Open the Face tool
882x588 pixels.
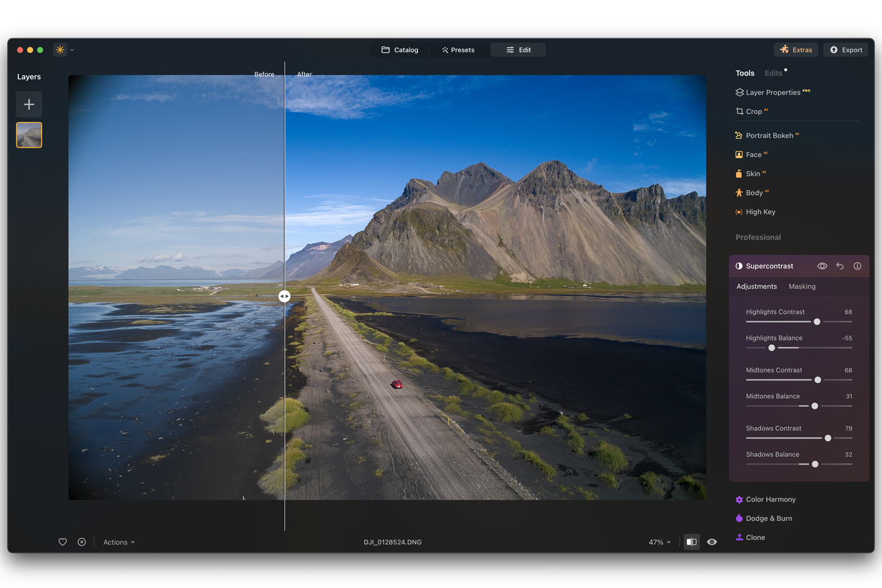click(x=751, y=155)
